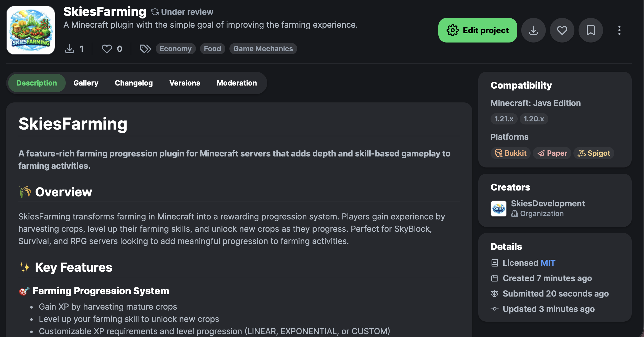Click the heart follow icon button
This screenshot has width=644, height=337.
click(x=562, y=30)
